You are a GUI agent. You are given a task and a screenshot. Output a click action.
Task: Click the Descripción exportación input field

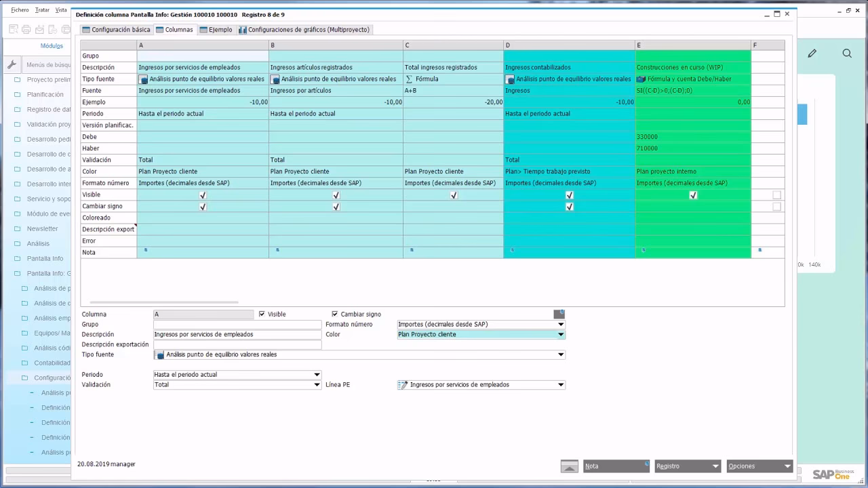click(x=237, y=345)
